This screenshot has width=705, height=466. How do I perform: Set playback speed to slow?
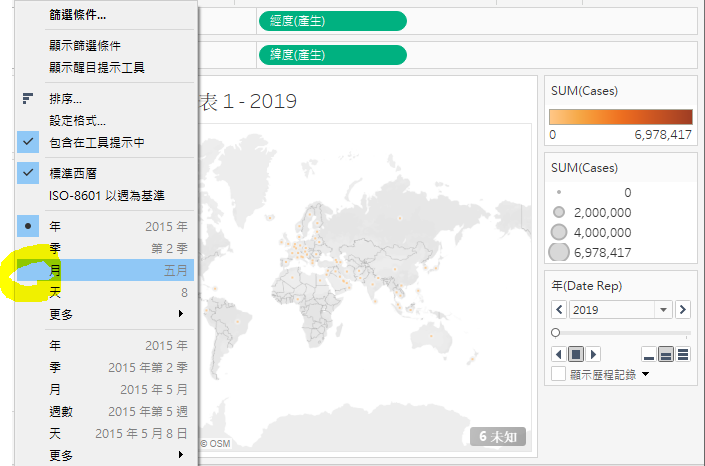coord(649,354)
